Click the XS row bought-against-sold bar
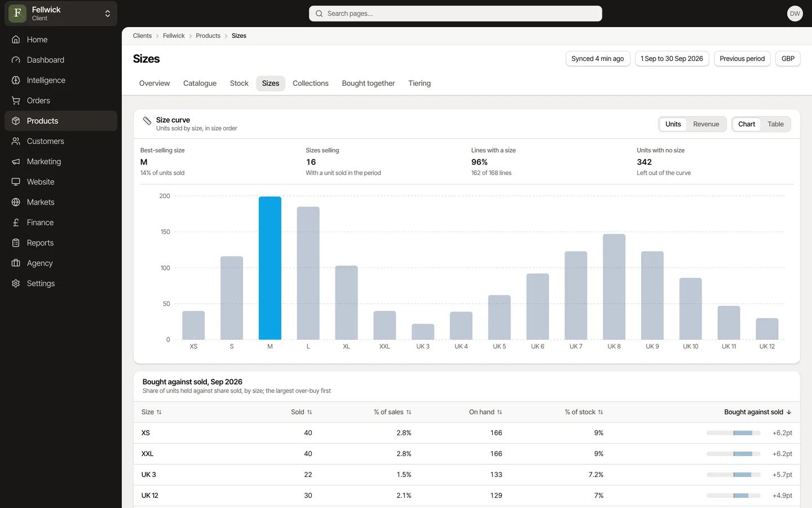Screen dimensions: 812x508 pyautogui.click(x=734, y=433)
